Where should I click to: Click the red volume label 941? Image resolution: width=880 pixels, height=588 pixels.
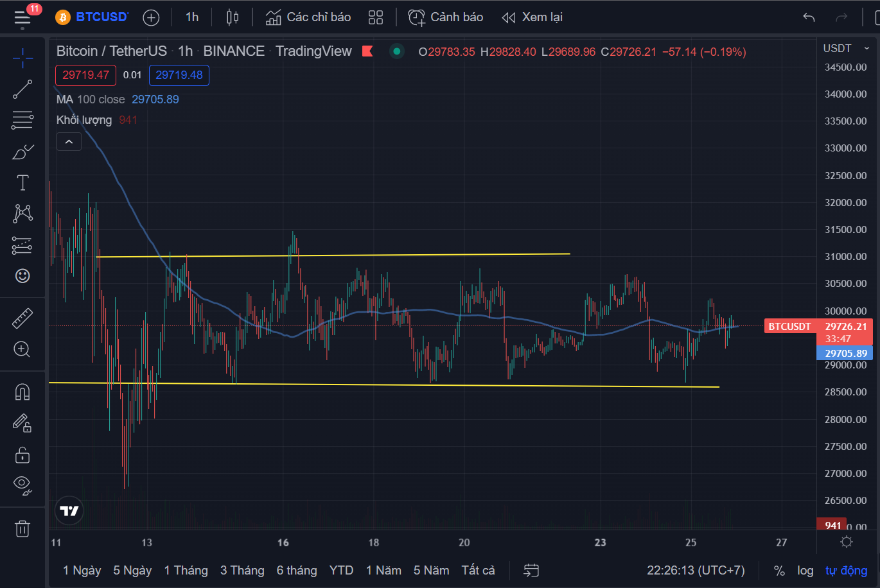(x=832, y=525)
